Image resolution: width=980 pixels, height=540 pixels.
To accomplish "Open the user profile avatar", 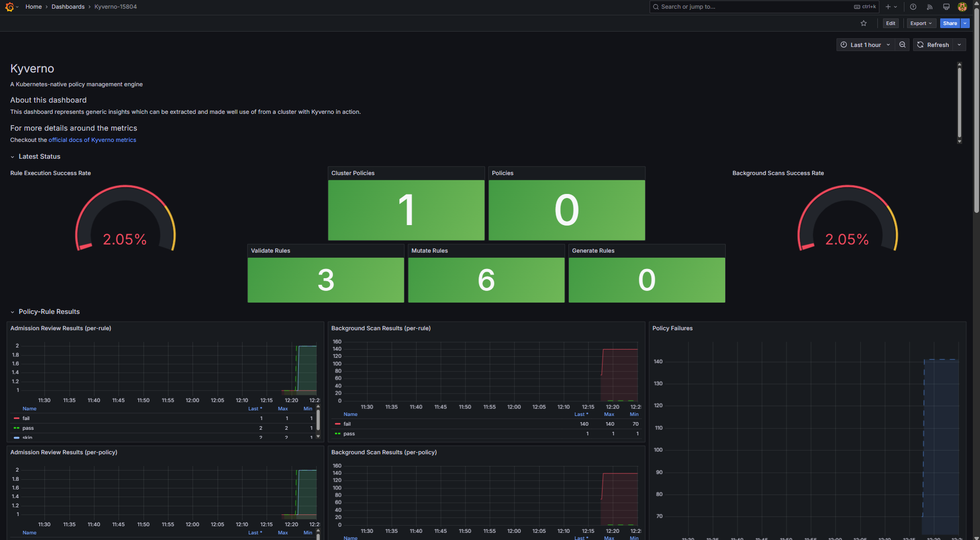I will 962,7.
